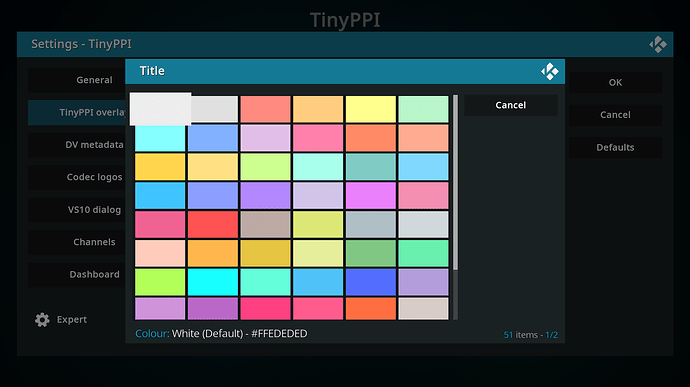
Task: Select the pure red swatch
Action: (x=213, y=225)
